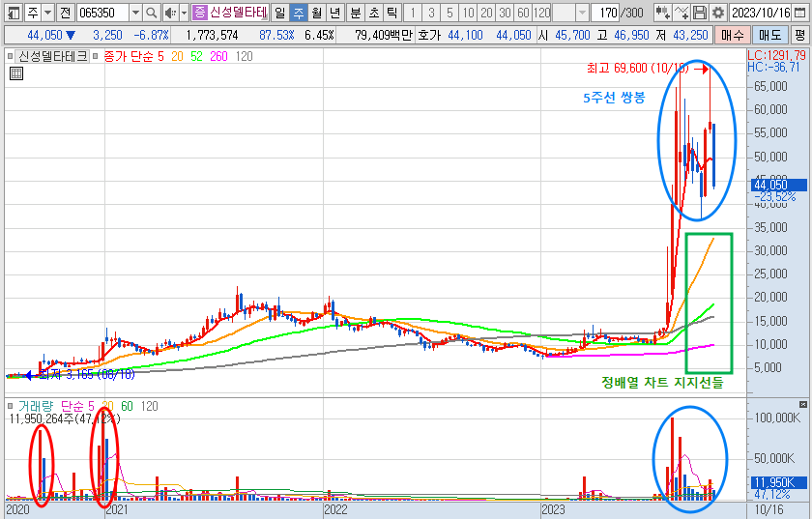Click the 종가 단순 moving average label
The image size is (812, 519).
point(129,56)
